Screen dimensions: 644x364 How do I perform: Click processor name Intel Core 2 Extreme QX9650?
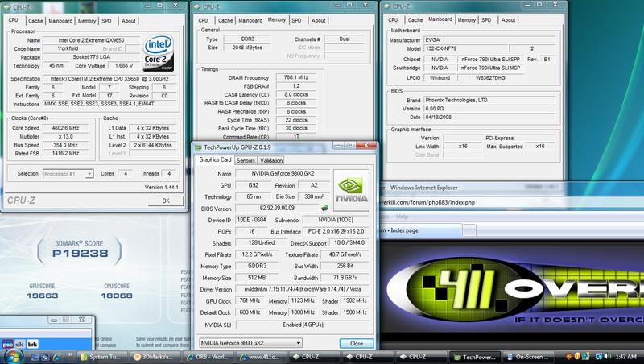point(91,40)
